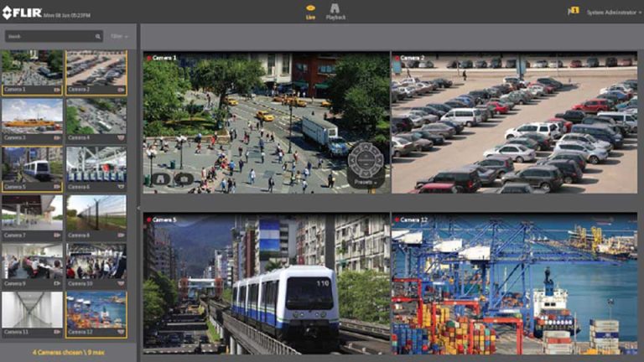The height and width of the screenshot is (362, 644).
Task: Click the search input field
Action: pyautogui.click(x=49, y=37)
